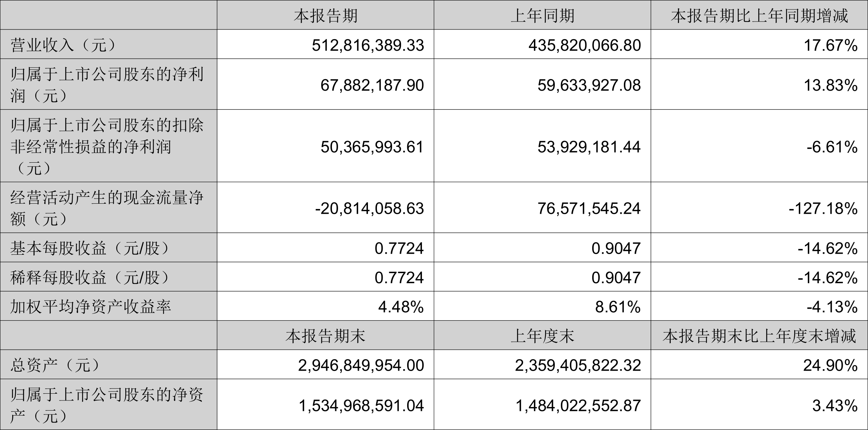This screenshot has height=430, width=868.
Task: Click the 13.83% change cell
Action: tap(831, 85)
